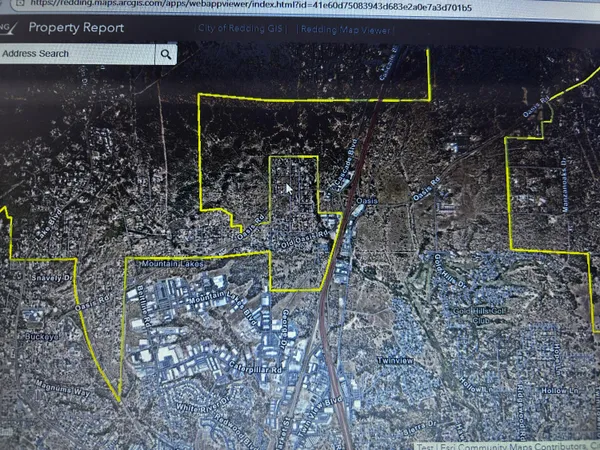Image resolution: width=600 pixels, height=450 pixels.
Task: Click the Twinview label on the map
Action: [x=394, y=360]
